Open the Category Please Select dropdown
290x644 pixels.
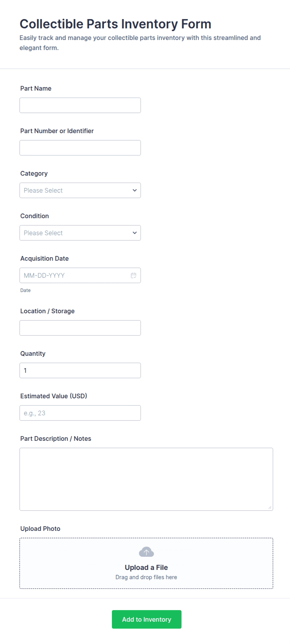click(x=80, y=190)
